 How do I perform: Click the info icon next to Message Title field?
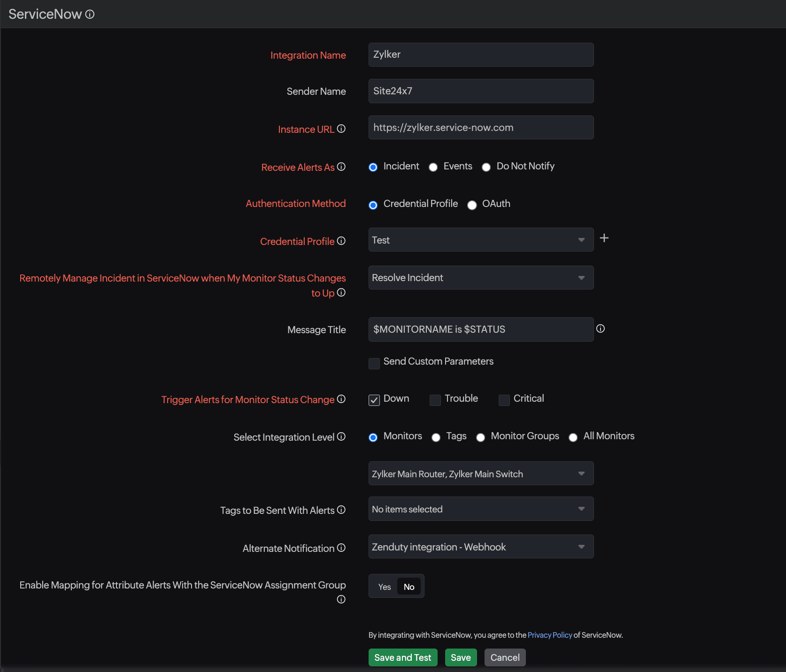click(x=601, y=328)
